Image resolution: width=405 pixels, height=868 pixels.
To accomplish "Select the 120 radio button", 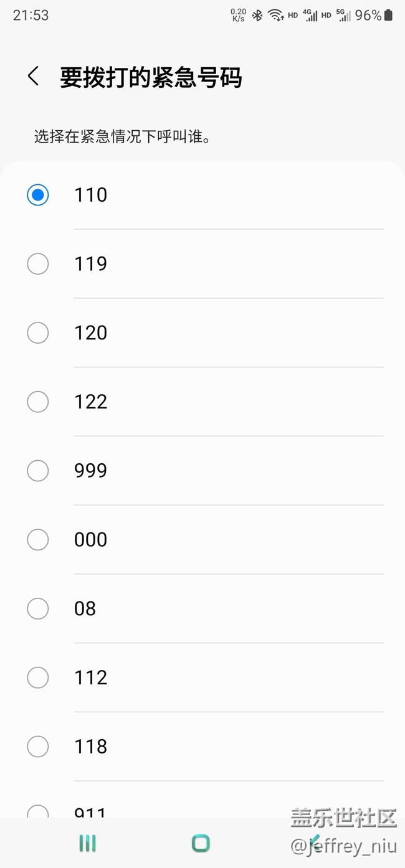I will click(38, 333).
